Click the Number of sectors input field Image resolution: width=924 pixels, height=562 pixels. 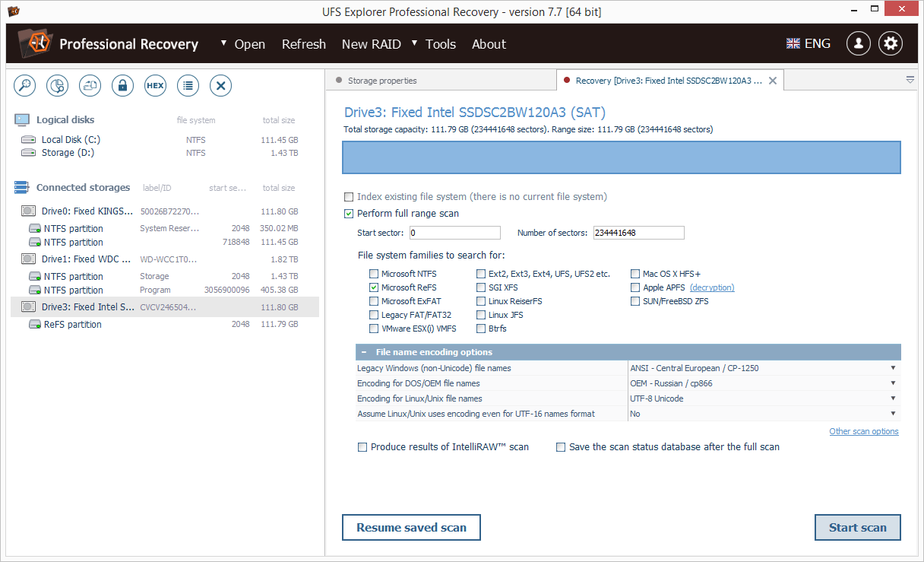(639, 233)
